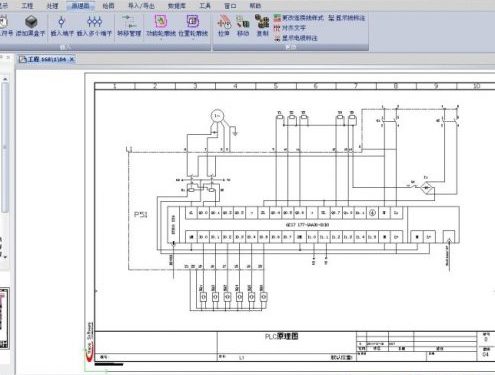Click the left panel vertical scrollbar
The width and height of the screenshot is (495, 375).
point(5,147)
